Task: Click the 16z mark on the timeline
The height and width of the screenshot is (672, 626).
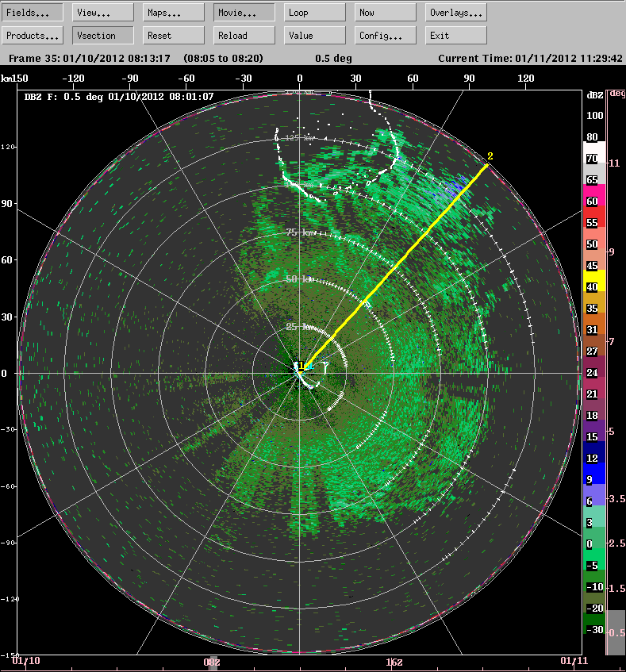Action: [394, 662]
